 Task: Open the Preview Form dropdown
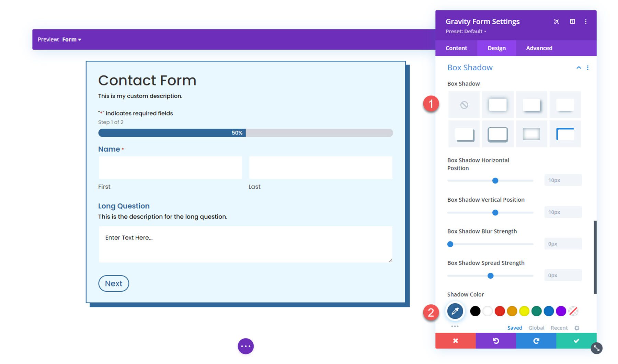71,39
